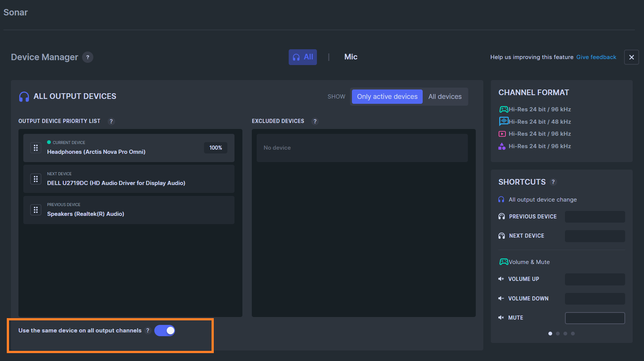Click Hi-Res 24 bit / 48 kHz text
The height and width of the screenshot is (361, 644).
540,122
